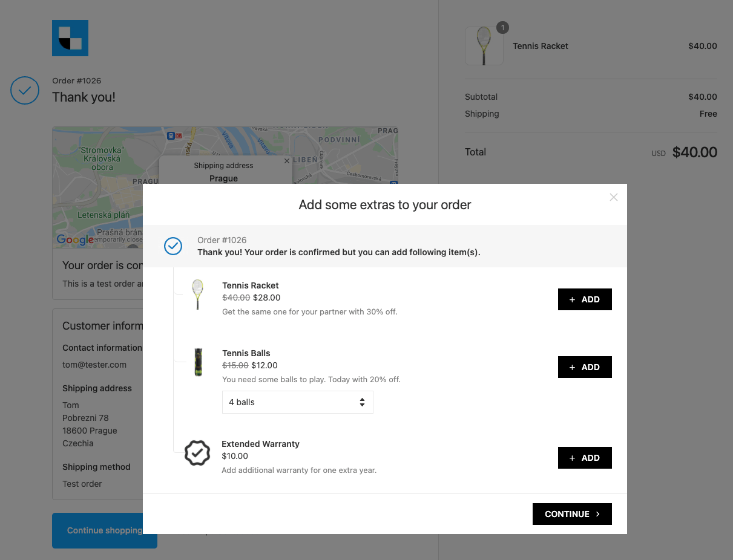Click the Tennis Racket upsell image
The height and width of the screenshot is (560, 733).
(x=197, y=295)
